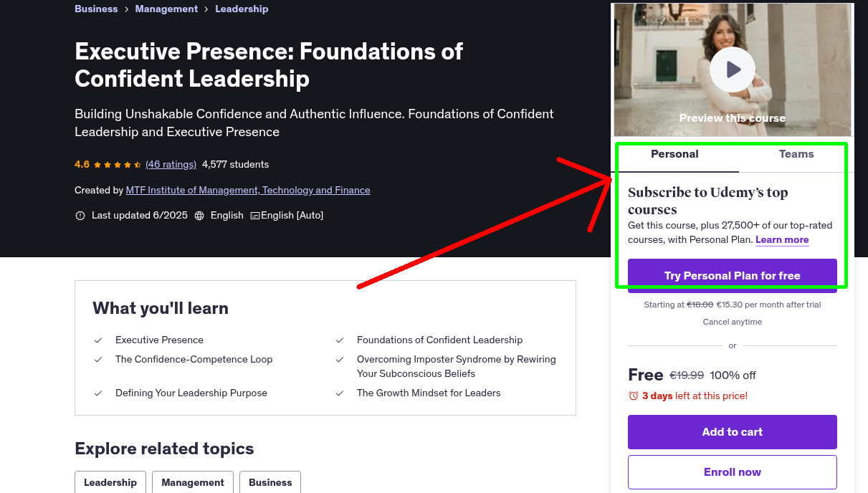Image resolution: width=868 pixels, height=493 pixels.
Task: Switch to the Teams tab
Action: (796, 154)
